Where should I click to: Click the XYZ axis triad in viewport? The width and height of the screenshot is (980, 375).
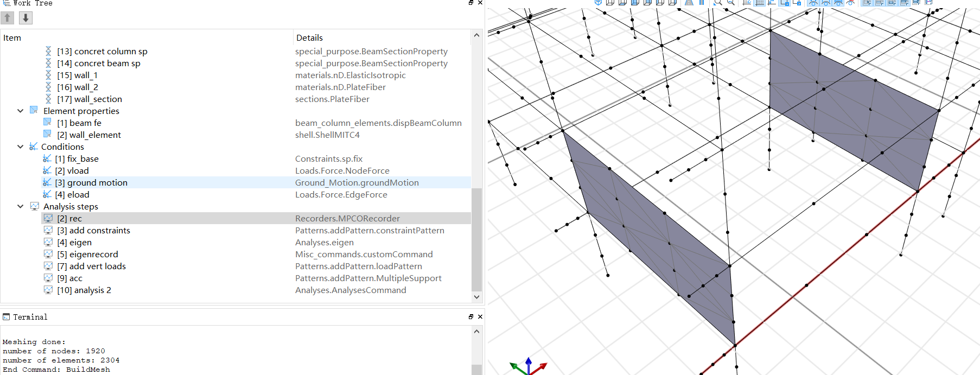point(528,367)
